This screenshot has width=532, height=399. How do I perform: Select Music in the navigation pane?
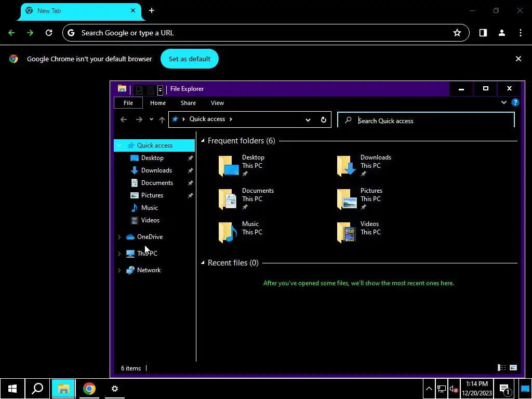point(149,208)
